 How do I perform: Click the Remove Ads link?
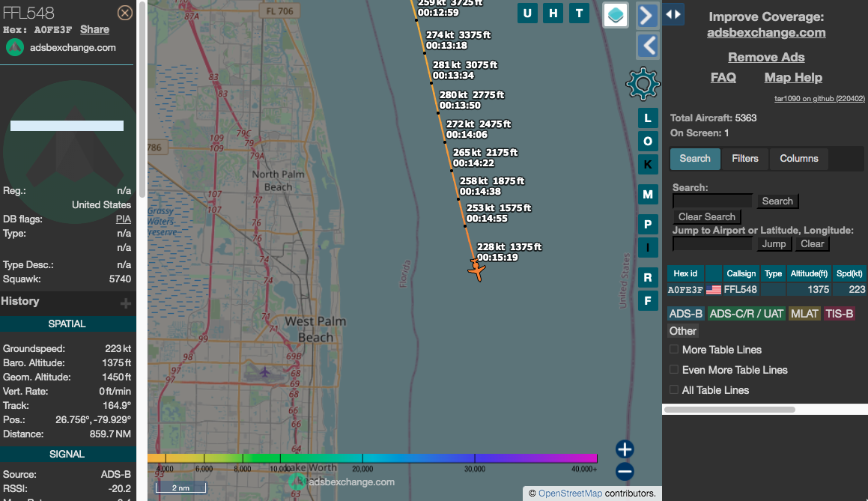click(x=766, y=57)
